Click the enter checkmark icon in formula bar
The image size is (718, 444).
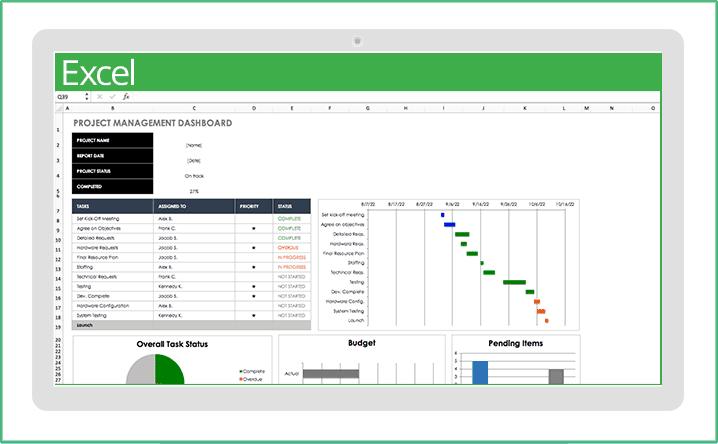pos(112,97)
